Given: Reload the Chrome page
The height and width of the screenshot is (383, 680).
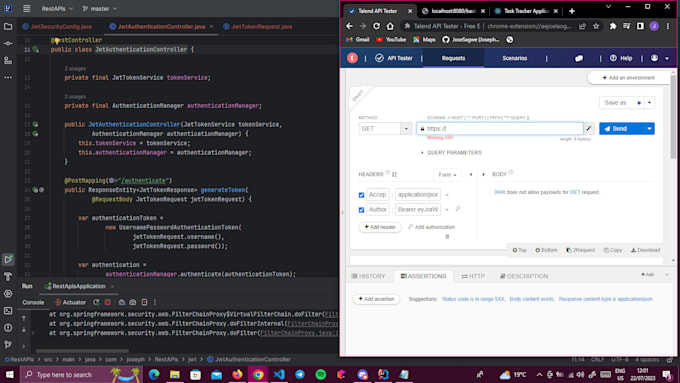Looking at the screenshot, I should click(x=376, y=26).
